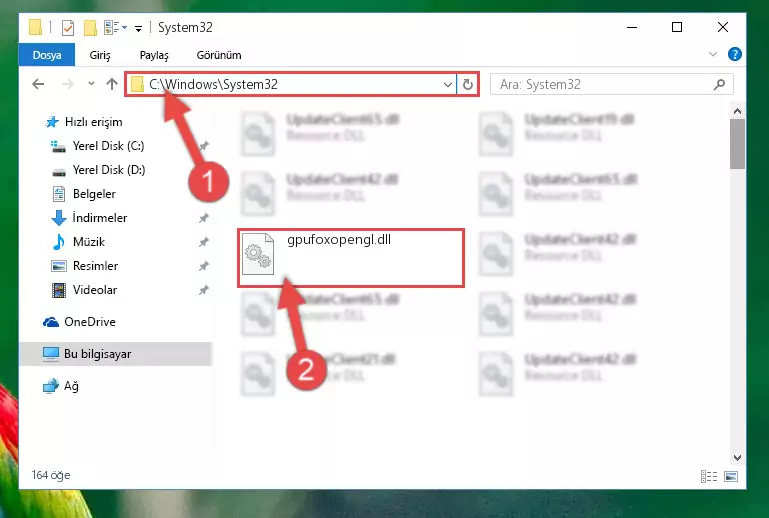Switch to the Görünüm ribbon tab

[219, 55]
